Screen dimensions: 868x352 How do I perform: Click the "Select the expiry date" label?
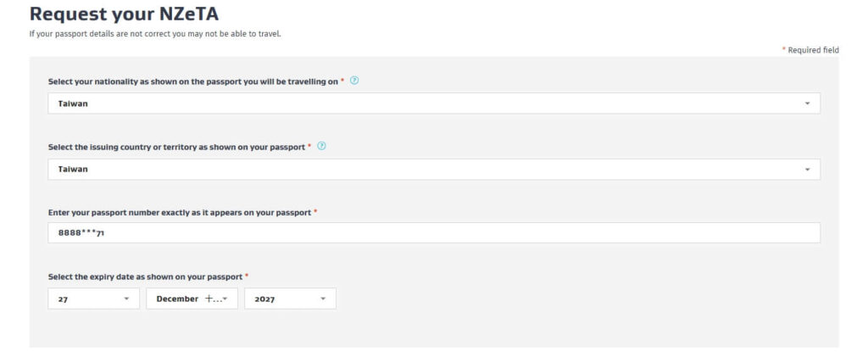tap(145, 277)
